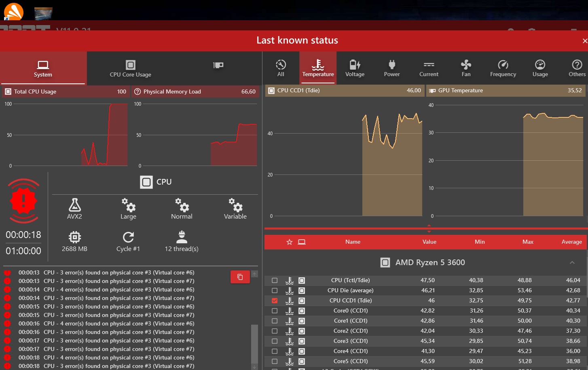Screen dimensions: 588x370
Task: View the Fan sensors tab
Action: point(466,68)
